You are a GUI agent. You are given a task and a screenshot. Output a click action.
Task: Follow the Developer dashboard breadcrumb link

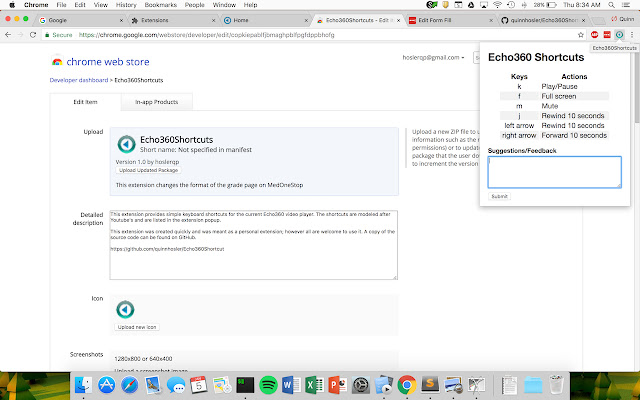coord(79,80)
